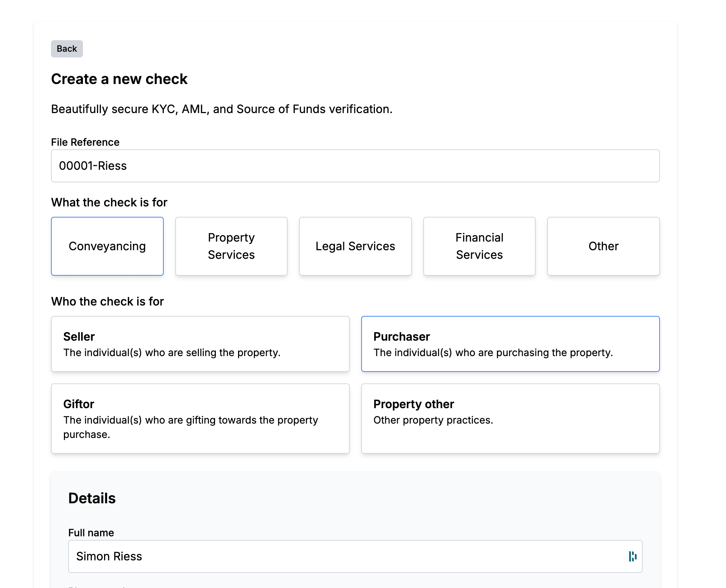This screenshot has width=726, height=588.
Task: Focus the File Reference input field
Action: tap(355, 166)
